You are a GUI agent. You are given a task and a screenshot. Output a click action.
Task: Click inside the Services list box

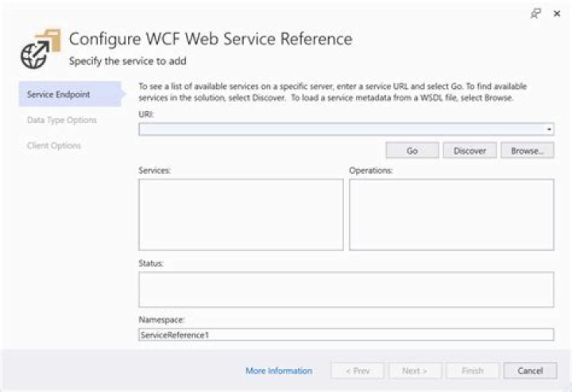(241, 214)
